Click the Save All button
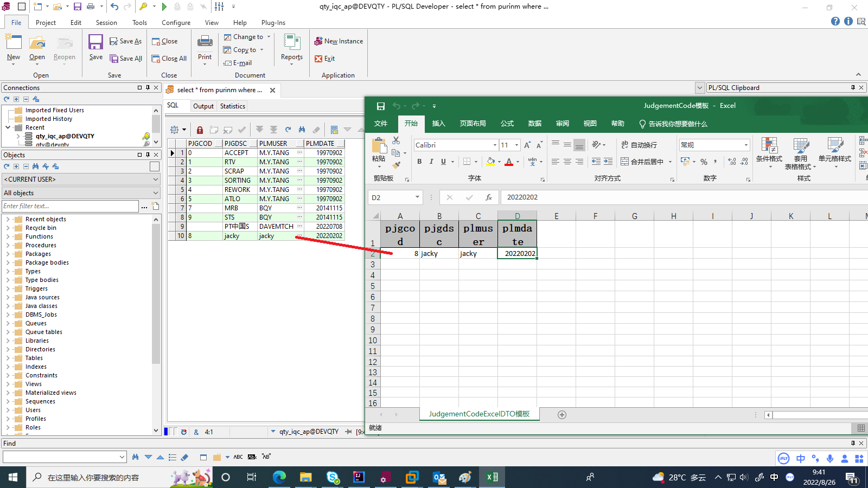The width and height of the screenshot is (868, 488). (x=126, y=58)
